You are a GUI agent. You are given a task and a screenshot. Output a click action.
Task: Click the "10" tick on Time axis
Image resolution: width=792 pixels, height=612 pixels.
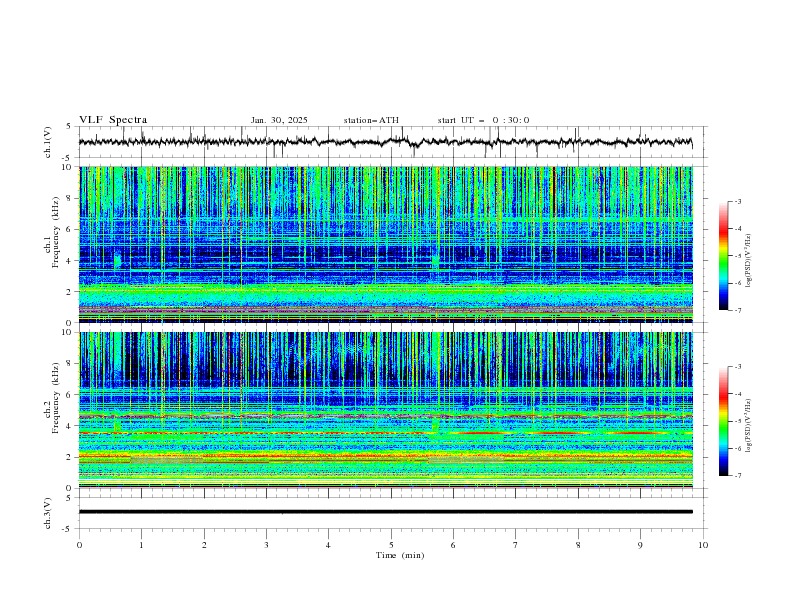[x=703, y=545]
